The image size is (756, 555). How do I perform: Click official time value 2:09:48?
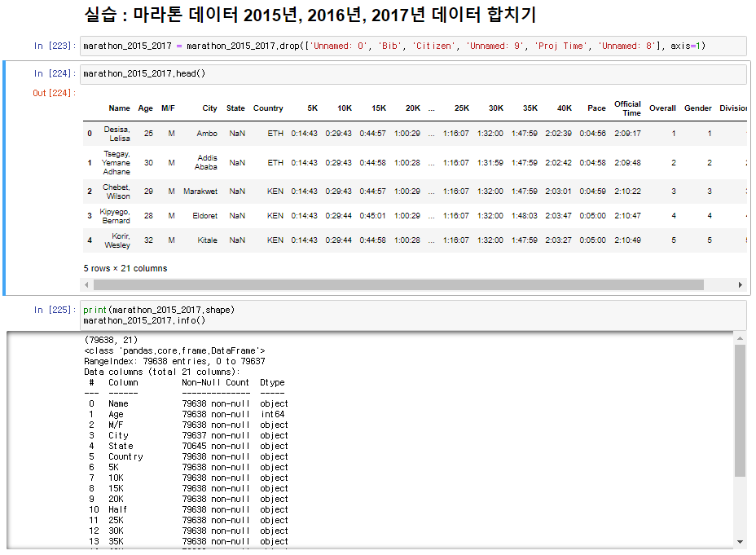(x=627, y=162)
